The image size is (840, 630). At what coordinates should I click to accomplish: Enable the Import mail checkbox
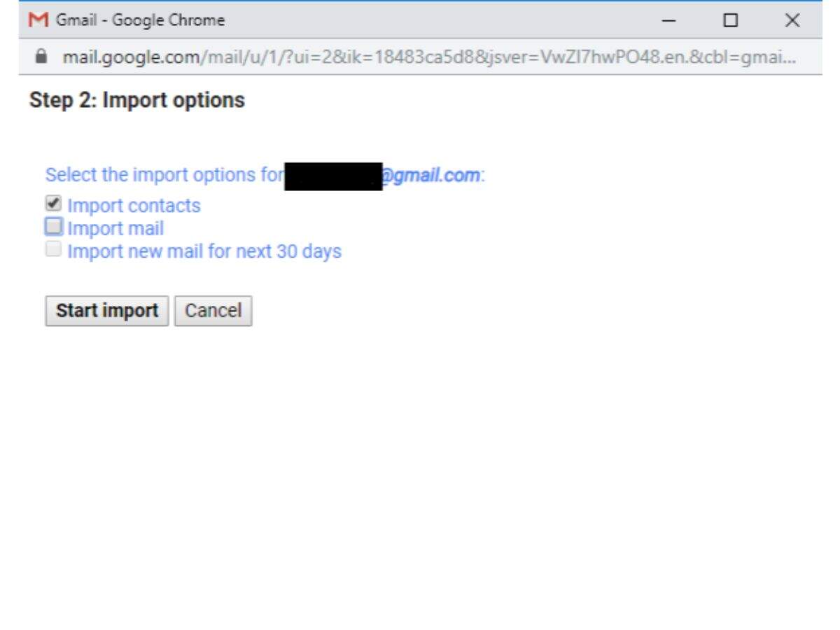click(53, 226)
